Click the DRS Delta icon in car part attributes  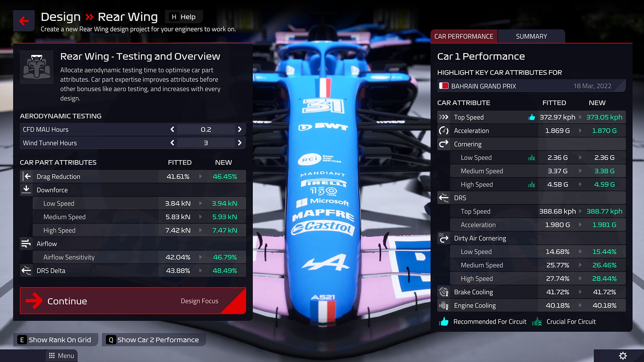click(x=26, y=270)
